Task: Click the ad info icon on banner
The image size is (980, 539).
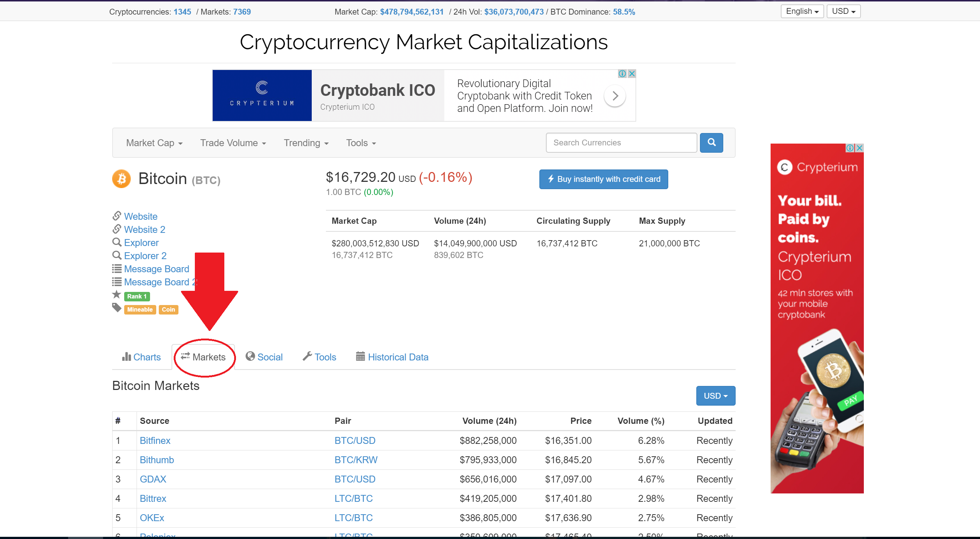Action: click(x=622, y=74)
